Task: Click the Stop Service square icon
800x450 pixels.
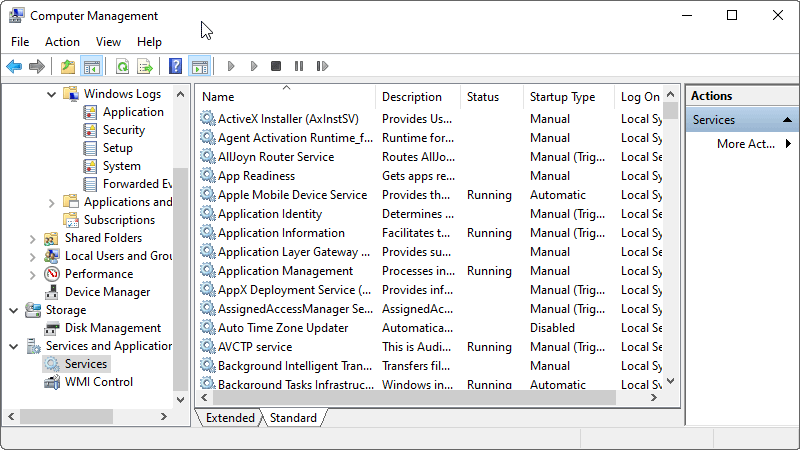Action: (276, 66)
